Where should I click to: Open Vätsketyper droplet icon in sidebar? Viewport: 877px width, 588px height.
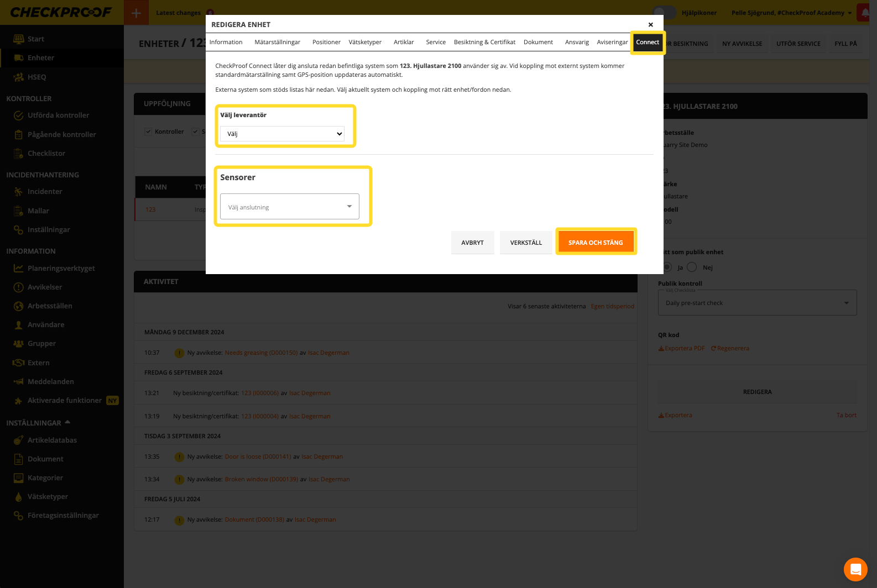[18, 497]
